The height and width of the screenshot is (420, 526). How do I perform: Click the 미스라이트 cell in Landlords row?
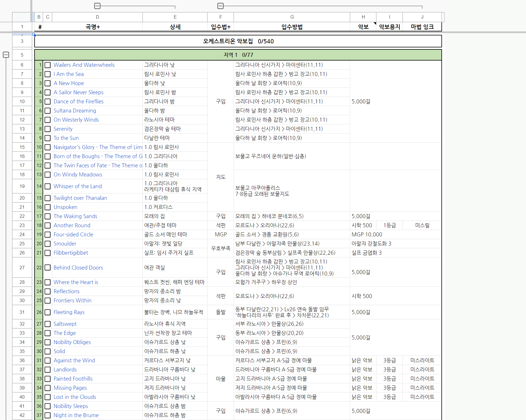pyautogui.click(x=422, y=369)
